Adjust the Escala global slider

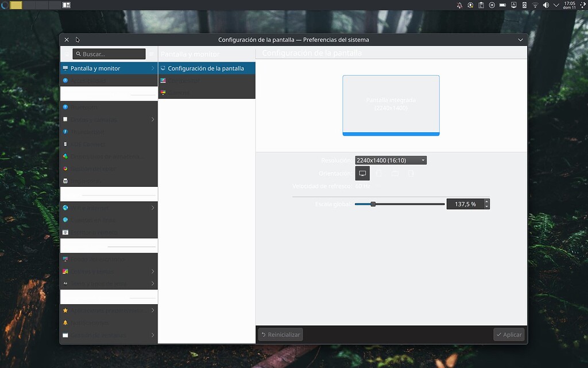click(374, 204)
